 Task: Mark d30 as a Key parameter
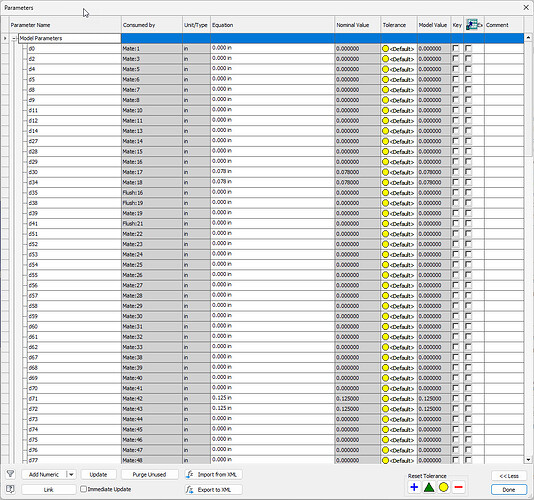point(456,172)
